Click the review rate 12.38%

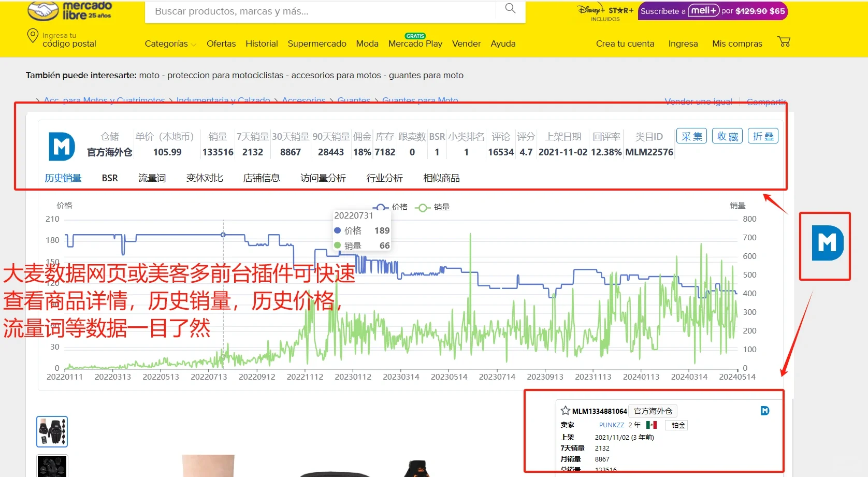coord(606,152)
